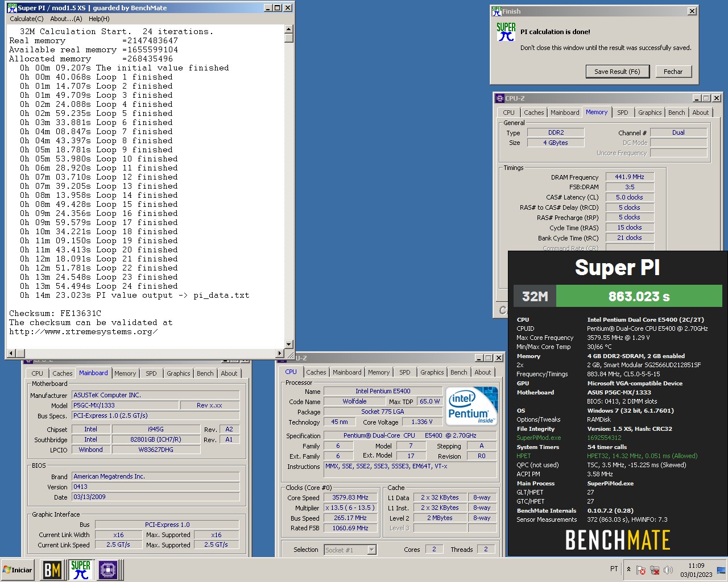This screenshot has width=728, height=582.
Task: Select CPU tab in Mainboard CPU-Z window
Action: 37,373
